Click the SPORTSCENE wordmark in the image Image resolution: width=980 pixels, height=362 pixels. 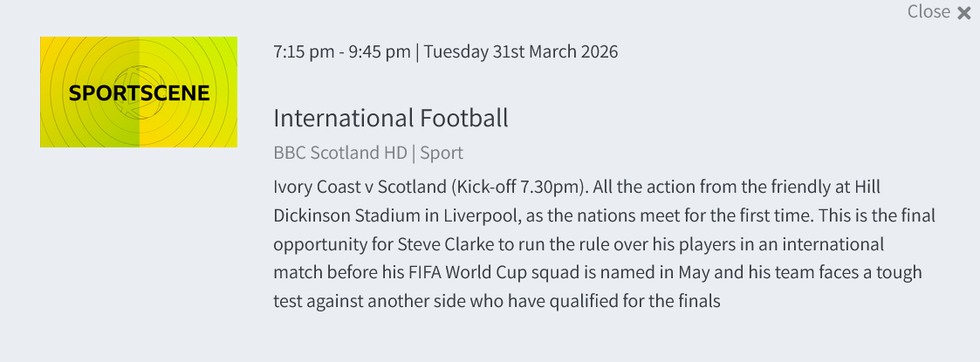coord(139,93)
